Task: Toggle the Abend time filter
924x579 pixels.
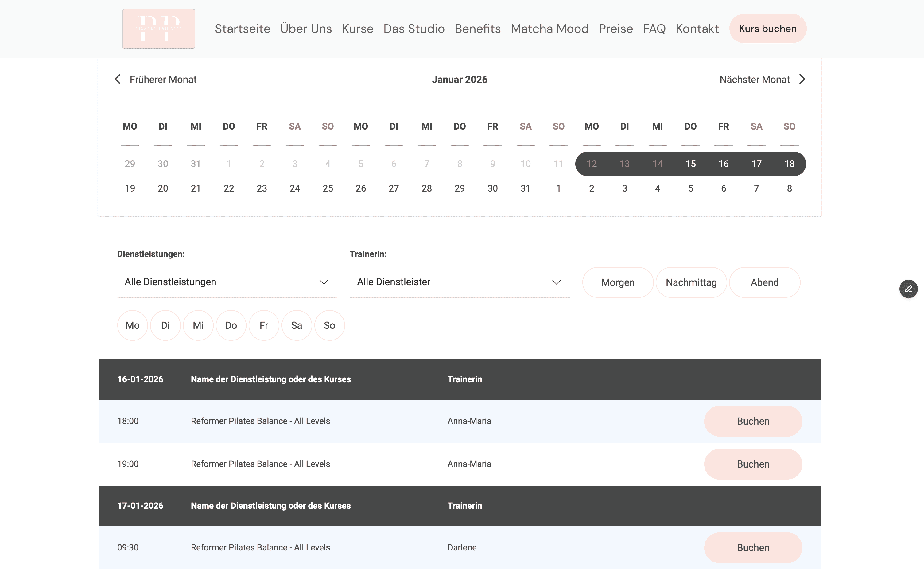Action: (x=764, y=282)
